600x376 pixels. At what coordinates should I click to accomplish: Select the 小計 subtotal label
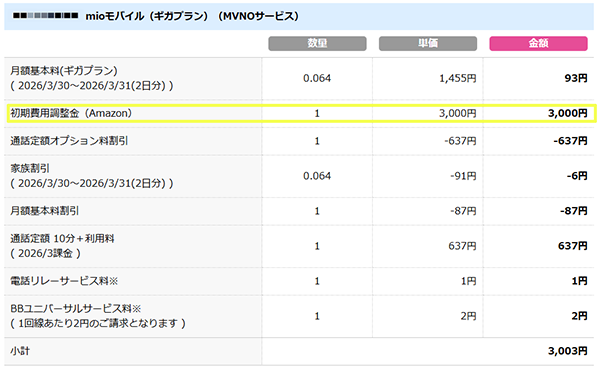20,351
